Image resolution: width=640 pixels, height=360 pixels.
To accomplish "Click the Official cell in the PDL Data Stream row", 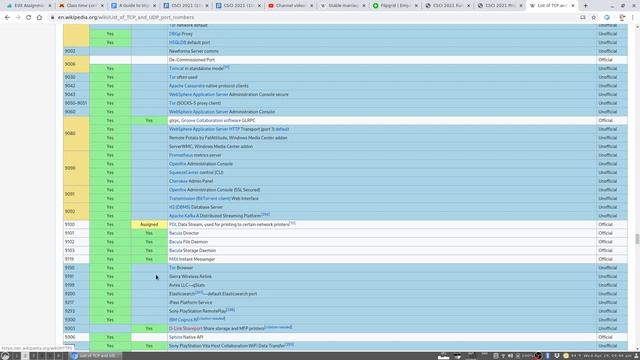I will [611, 224].
